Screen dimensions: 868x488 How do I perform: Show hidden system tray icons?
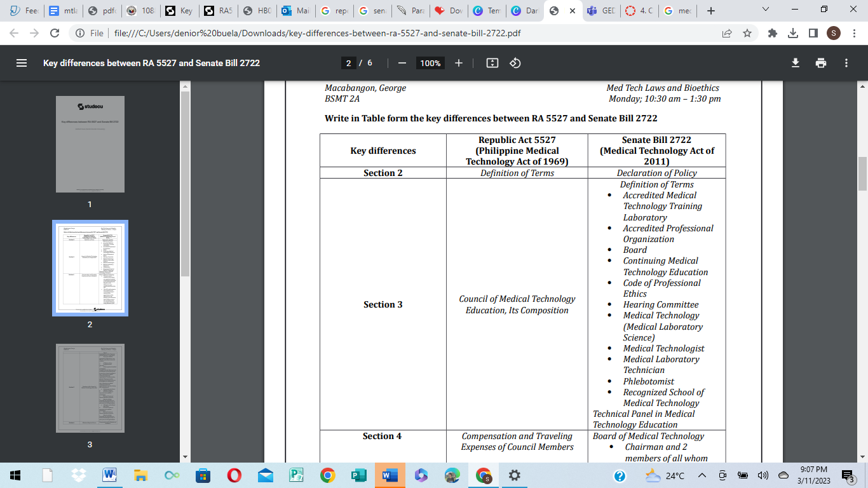(x=702, y=475)
